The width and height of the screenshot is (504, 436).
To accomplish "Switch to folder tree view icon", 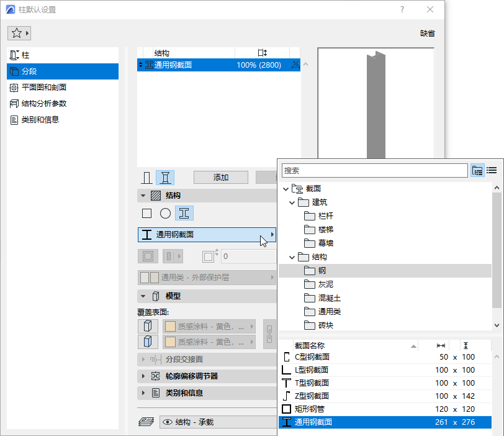I will [x=477, y=170].
